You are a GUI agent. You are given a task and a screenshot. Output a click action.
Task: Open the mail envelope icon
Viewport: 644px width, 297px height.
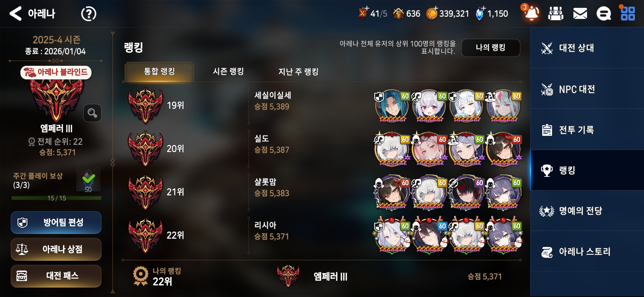(x=580, y=13)
